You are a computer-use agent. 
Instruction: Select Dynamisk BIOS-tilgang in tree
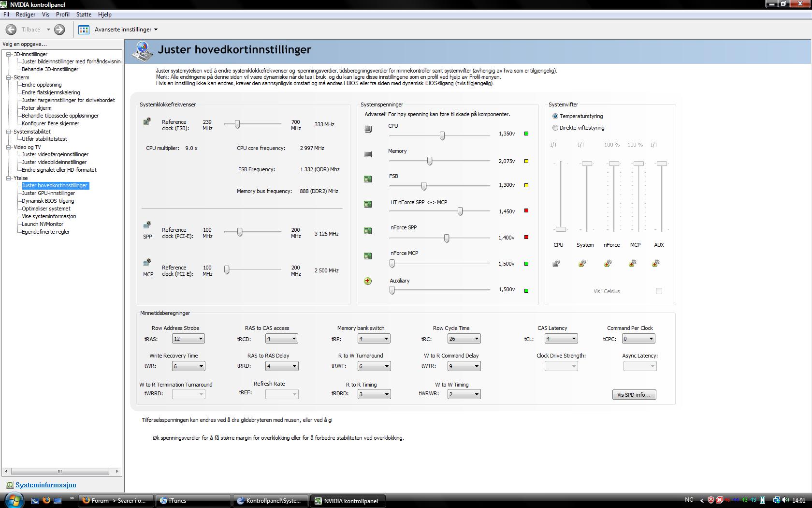(x=48, y=201)
